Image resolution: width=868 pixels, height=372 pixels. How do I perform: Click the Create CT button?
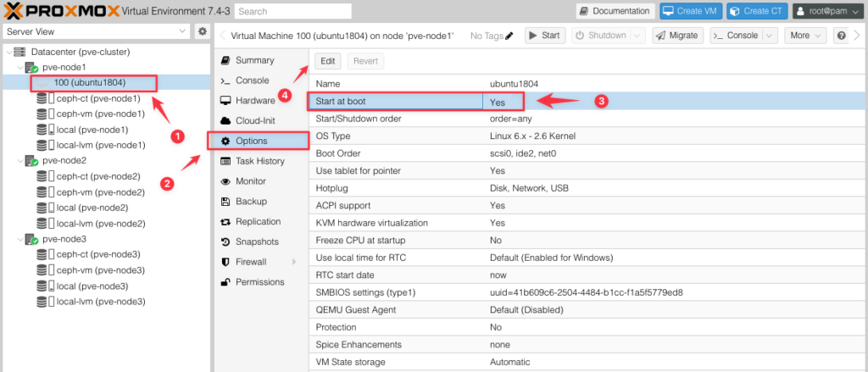click(757, 11)
